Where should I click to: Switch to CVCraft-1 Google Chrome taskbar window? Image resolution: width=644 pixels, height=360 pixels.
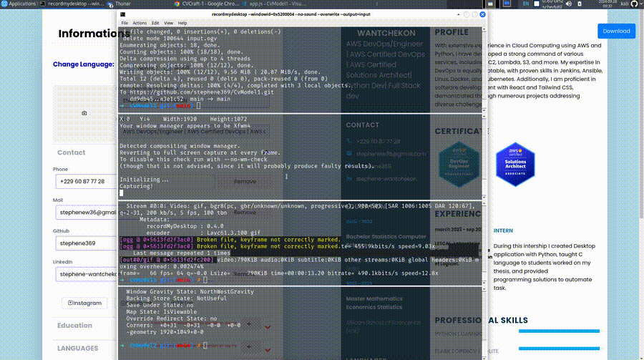[207, 4]
